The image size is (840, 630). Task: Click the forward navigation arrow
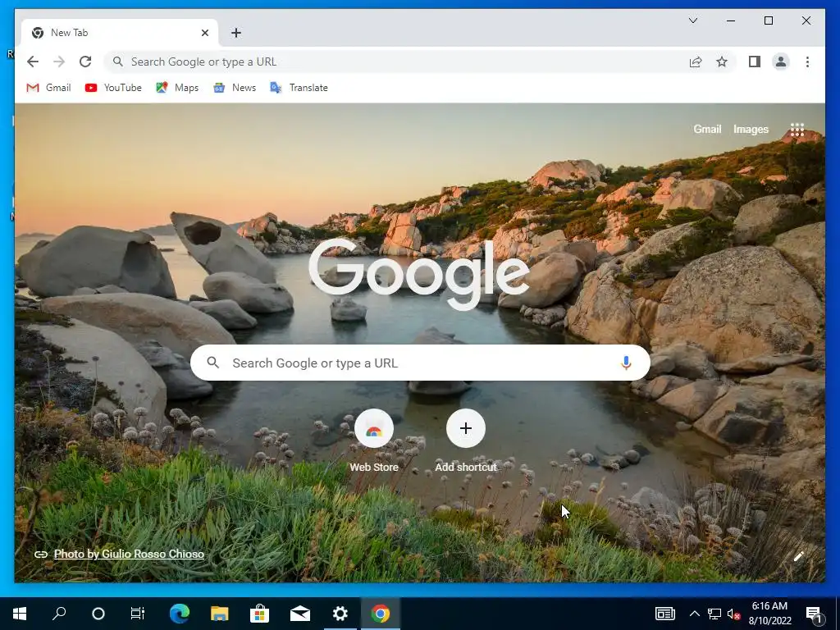59,62
